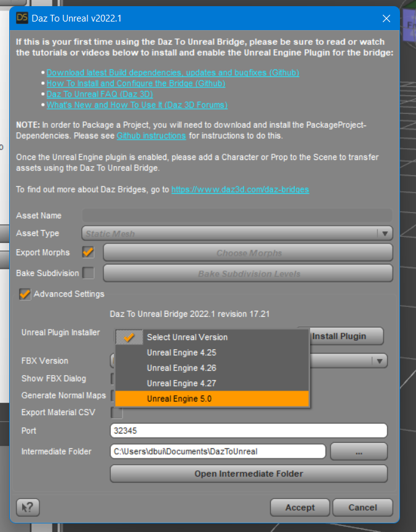Screen dimensions: 416x532
Task: Click the DS Daz Studio title bar icon
Action: pyautogui.click(x=22, y=18)
